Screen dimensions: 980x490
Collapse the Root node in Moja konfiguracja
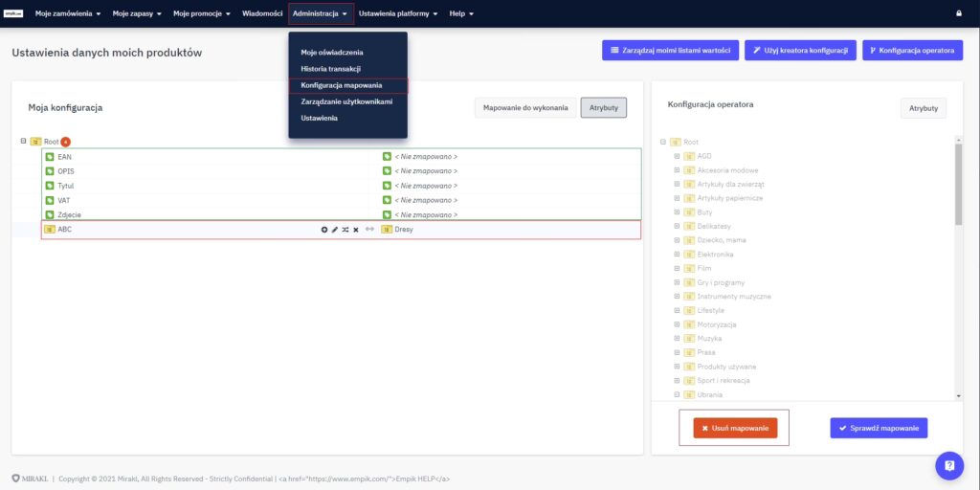[23, 142]
